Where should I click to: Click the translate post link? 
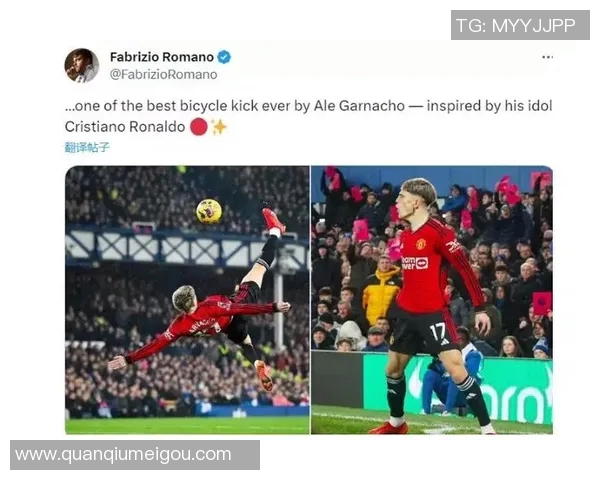87,147
